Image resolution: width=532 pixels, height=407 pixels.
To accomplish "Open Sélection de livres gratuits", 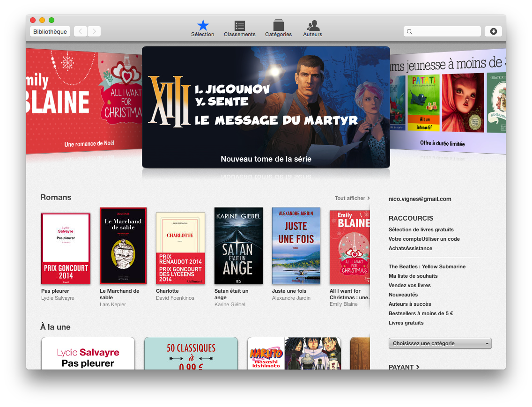I will pyautogui.click(x=421, y=229).
